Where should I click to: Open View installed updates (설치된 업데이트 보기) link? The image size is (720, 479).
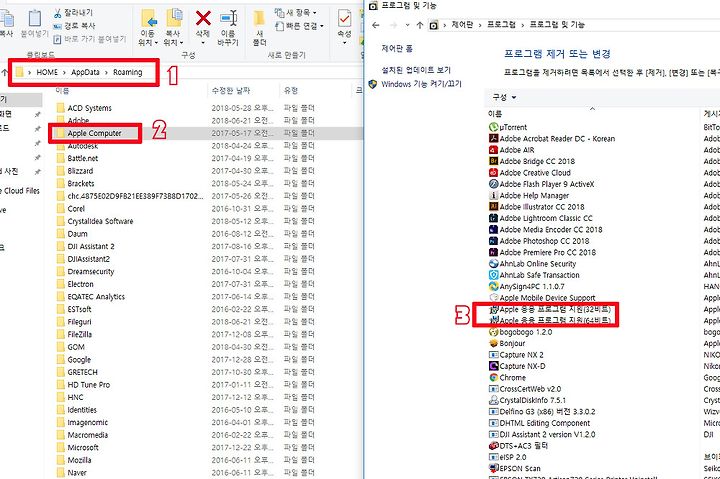click(x=416, y=70)
